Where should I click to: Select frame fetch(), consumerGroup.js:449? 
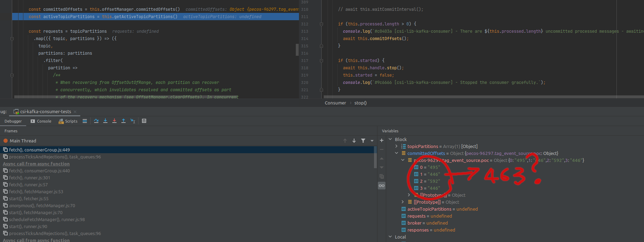pos(187,150)
